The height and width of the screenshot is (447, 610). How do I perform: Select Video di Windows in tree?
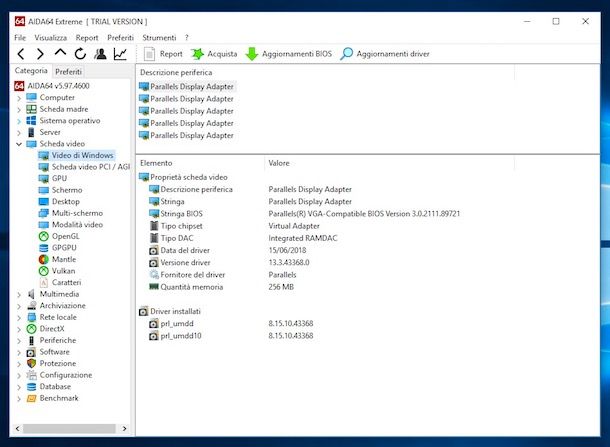point(76,155)
